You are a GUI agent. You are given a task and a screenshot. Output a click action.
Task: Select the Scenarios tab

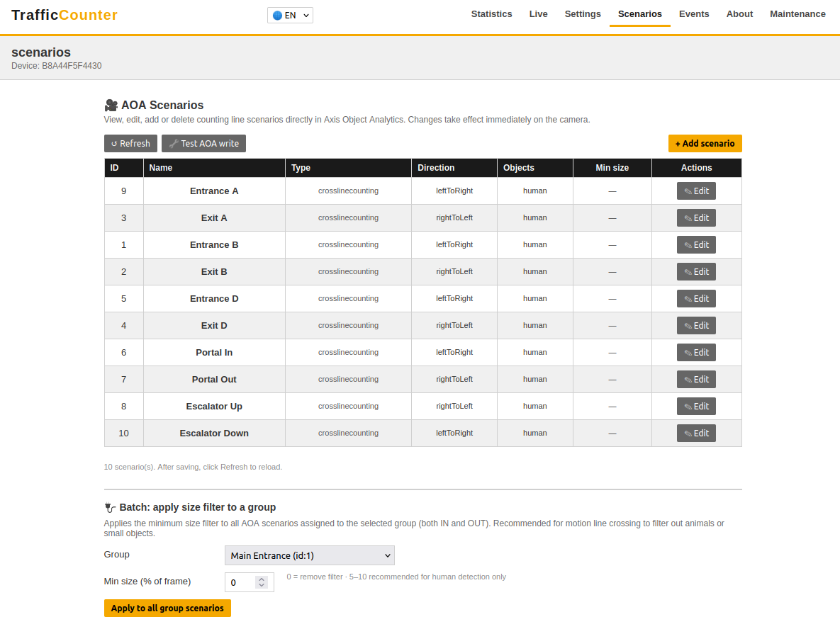639,14
